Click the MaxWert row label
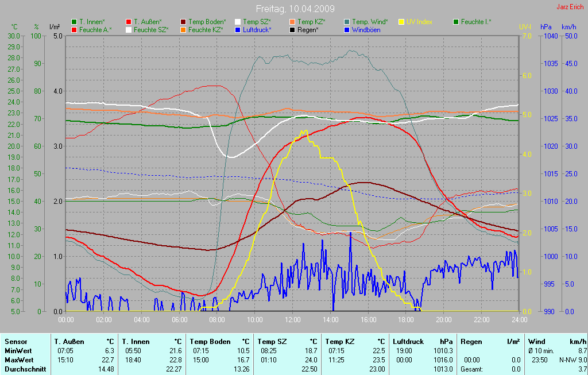588x375 pixels. point(19,359)
